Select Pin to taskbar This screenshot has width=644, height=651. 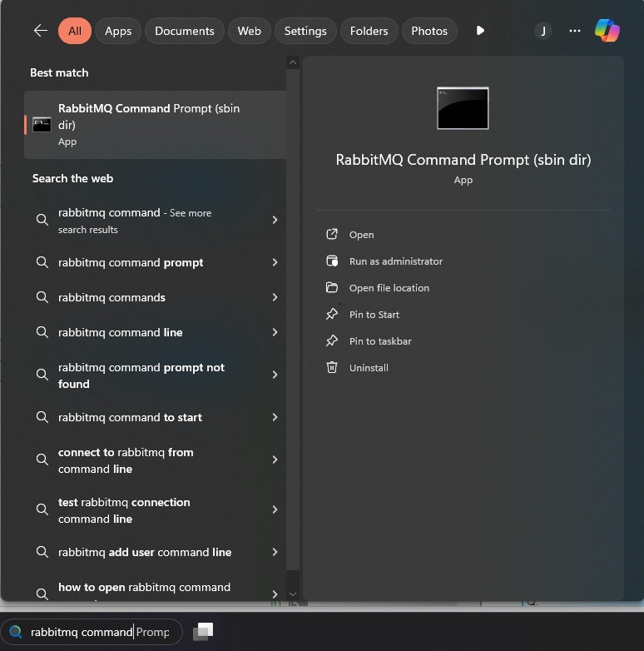pyautogui.click(x=380, y=340)
